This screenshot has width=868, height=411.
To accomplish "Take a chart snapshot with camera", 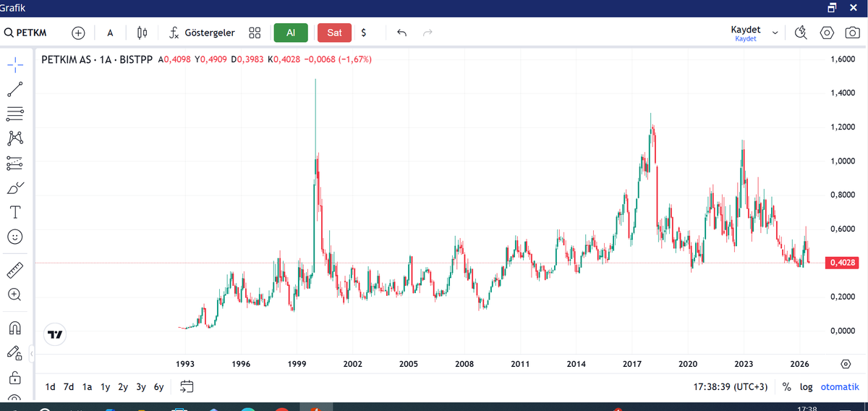I will [852, 33].
